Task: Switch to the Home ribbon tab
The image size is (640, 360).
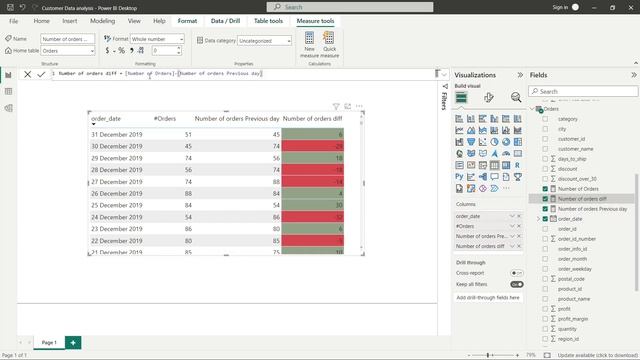Action: 41,21
